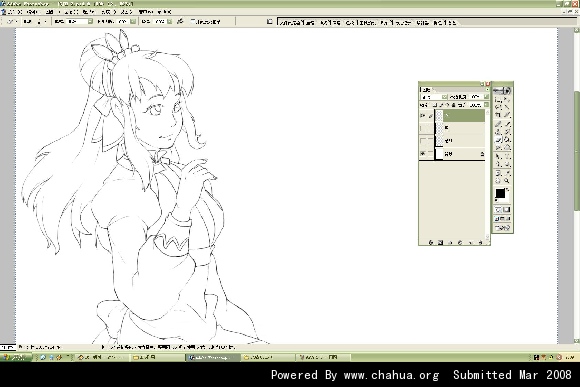Open the Opacity slider arrow in options bar

pyautogui.click(x=132, y=21)
